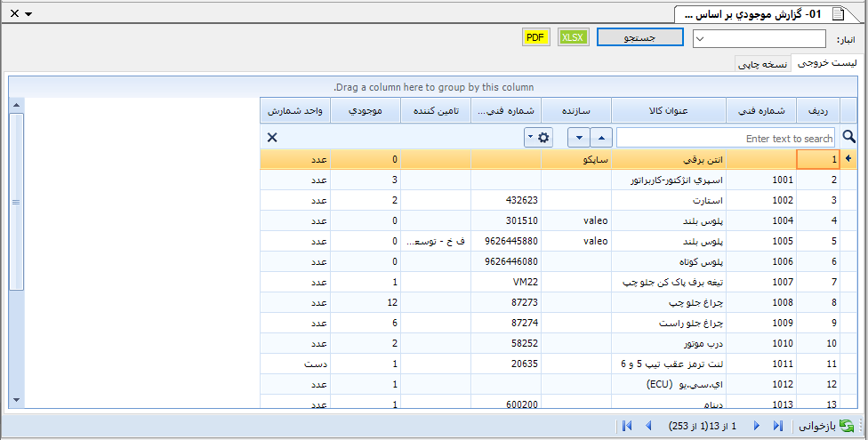Image resolution: width=868 pixels, height=440 pixels.
Task: Reload data with the بازخوانی button
Action: pyautogui.click(x=824, y=426)
